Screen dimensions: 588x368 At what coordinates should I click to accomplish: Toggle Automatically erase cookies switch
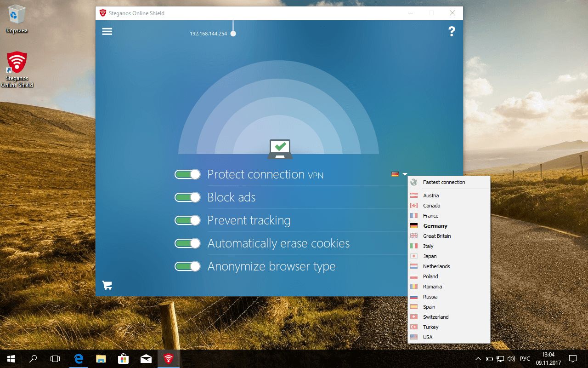[x=187, y=243]
